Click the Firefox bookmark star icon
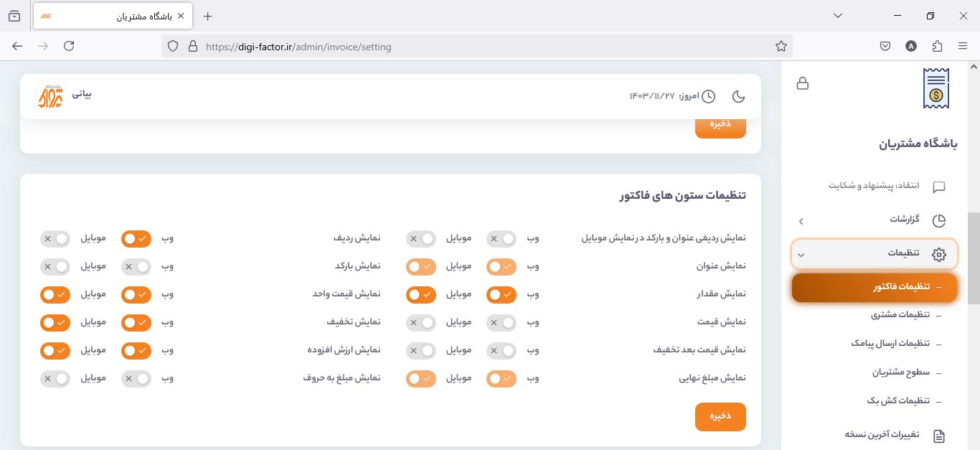Image resolution: width=980 pixels, height=450 pixels. point(781,47)
